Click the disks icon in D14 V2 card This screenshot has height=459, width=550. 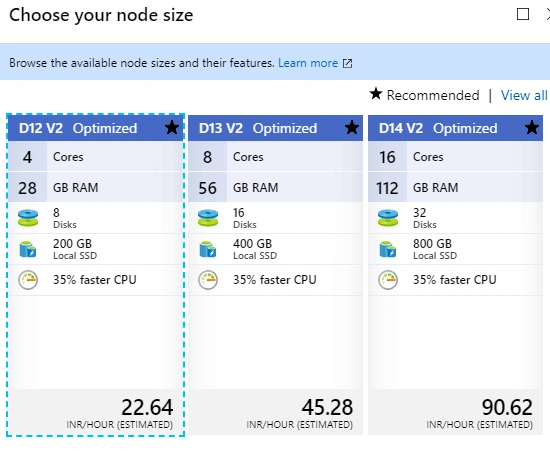tap(388, 218)
